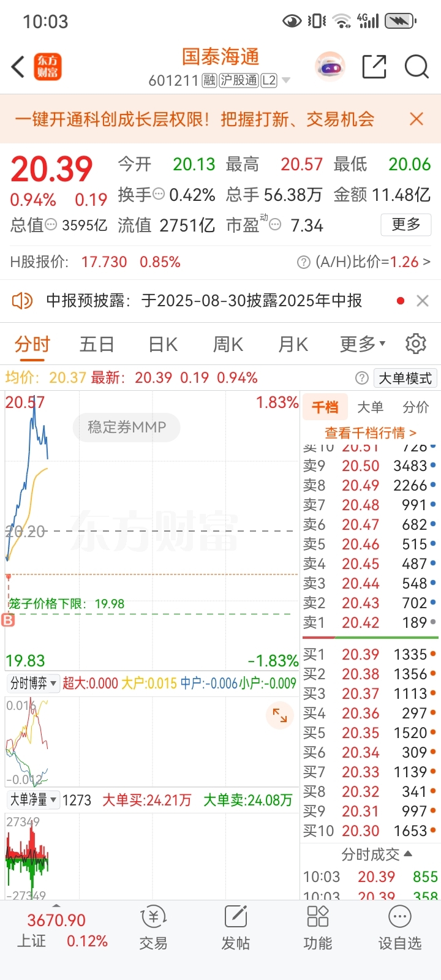The width and height of the screenshot is (441, 980).
Task: Switch to the 周K tab
Action: (228, 344)
